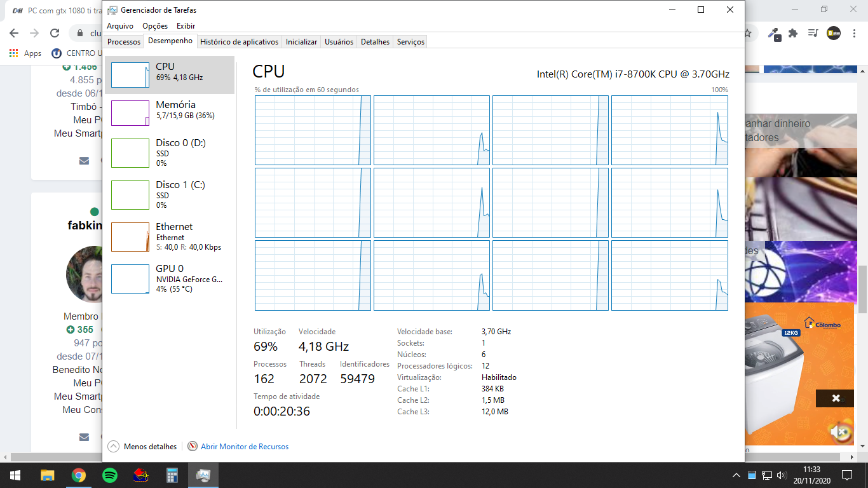Click the page's vertical scrollbar thumb

point(862,290)
